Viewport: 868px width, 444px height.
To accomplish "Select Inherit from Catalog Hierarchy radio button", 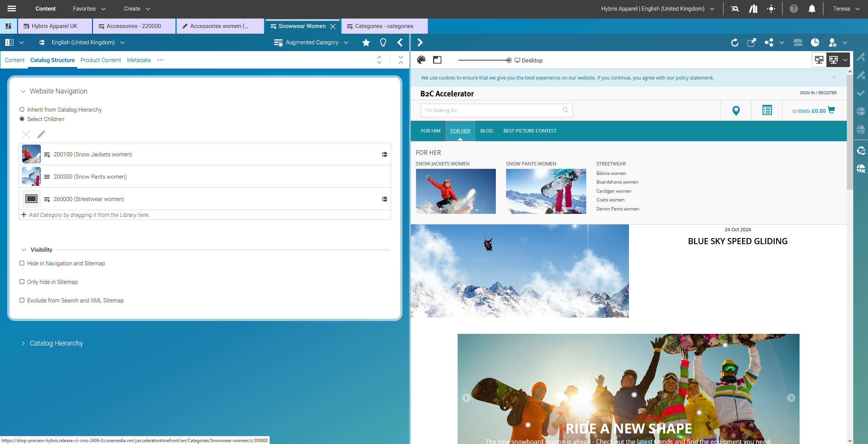I will click(22, 109).
